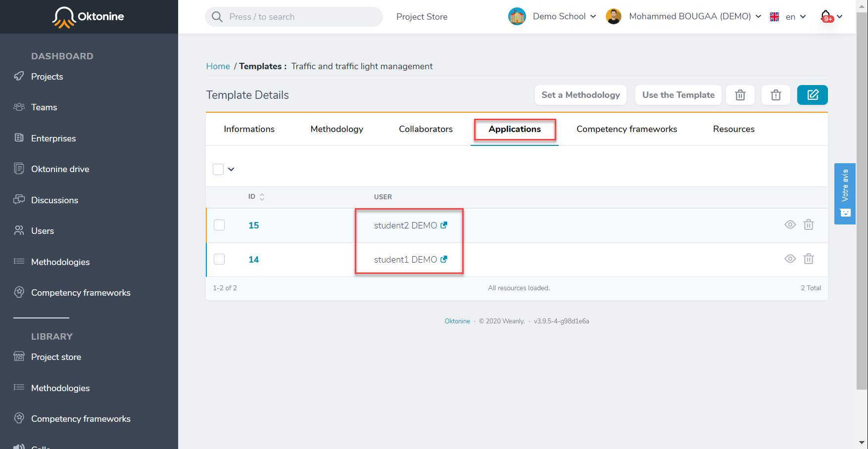The height and width of the screenshot is (449, 868).
Task: View application 15 with the eye icon
Action: 790,224
